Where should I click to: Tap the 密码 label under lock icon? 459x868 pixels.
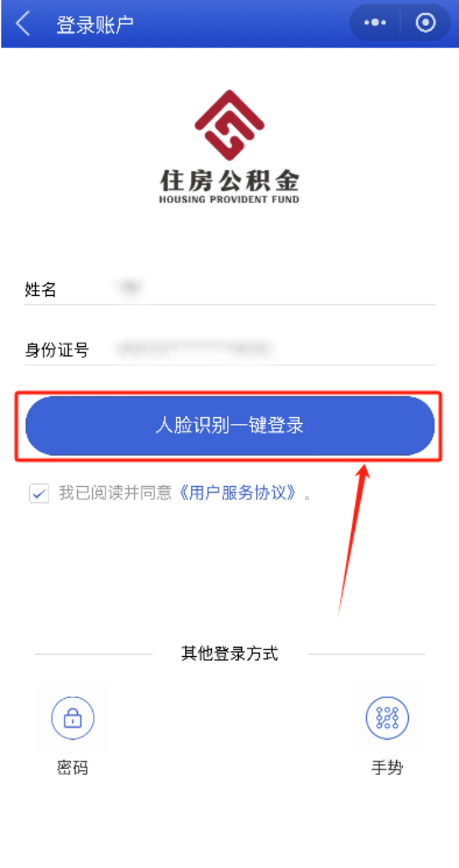tap(73, 768)
